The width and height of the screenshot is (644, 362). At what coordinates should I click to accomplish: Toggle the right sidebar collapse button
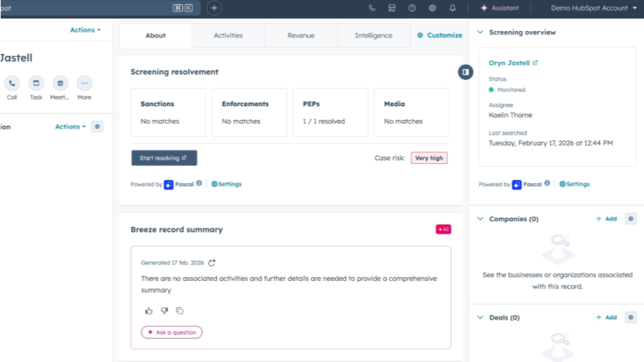tap(465, 72)
